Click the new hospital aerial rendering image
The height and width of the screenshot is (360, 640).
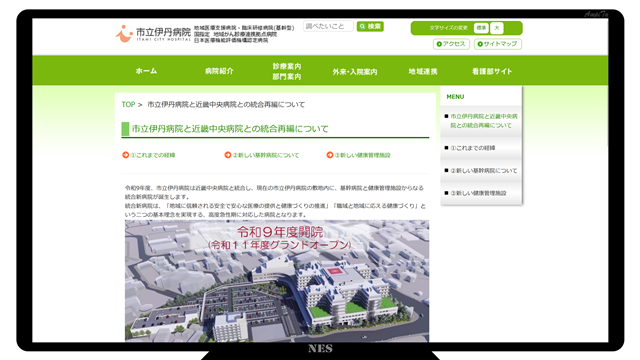(x=277, y=281)
